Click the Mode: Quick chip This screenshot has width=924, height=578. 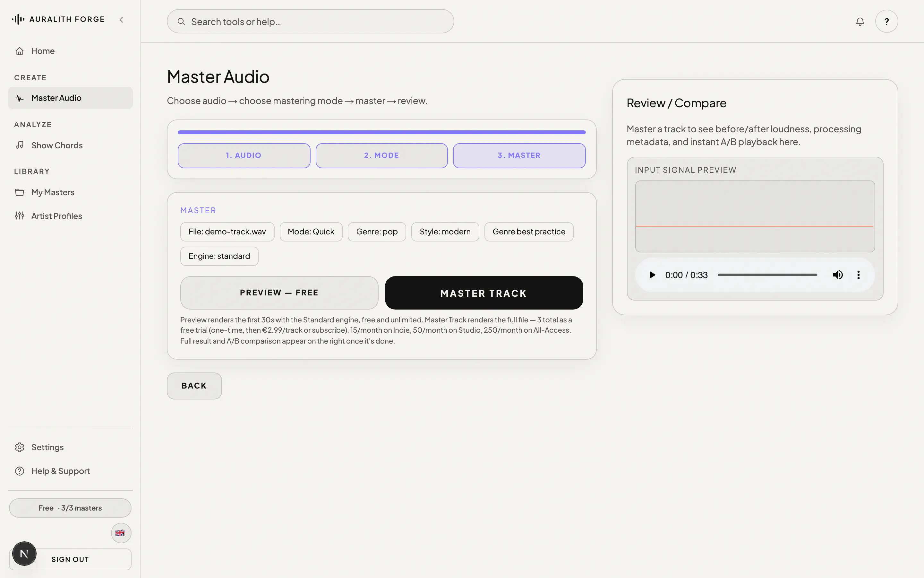coord(311,232)
